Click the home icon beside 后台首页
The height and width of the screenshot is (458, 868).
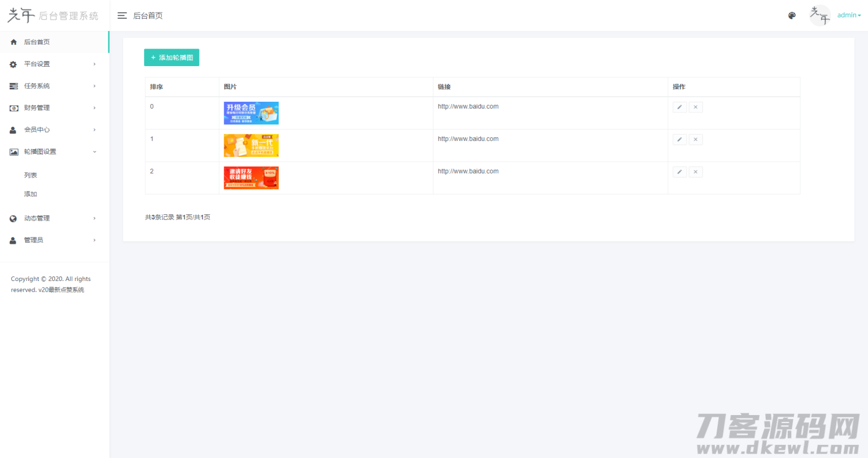point(14,42)
